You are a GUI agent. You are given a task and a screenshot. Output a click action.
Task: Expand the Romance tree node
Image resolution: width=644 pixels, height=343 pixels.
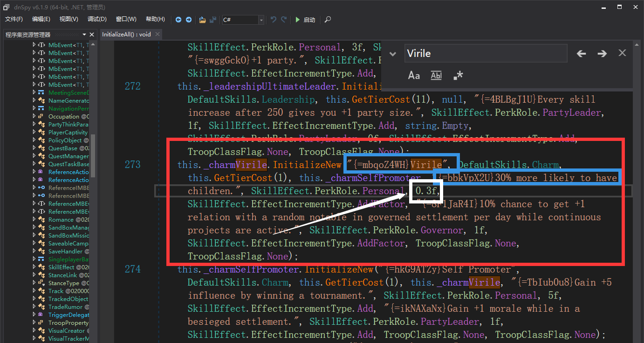(x=34, y=219)
